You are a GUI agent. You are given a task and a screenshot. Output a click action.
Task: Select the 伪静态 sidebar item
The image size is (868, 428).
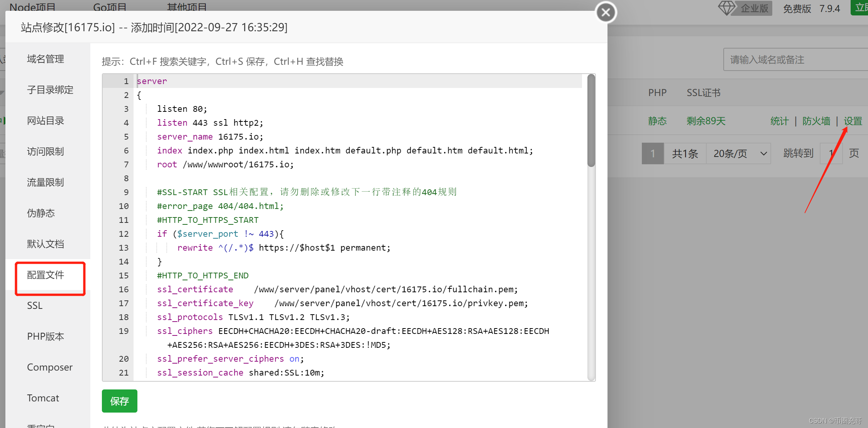pyautogui.click(x=41, y=213)
